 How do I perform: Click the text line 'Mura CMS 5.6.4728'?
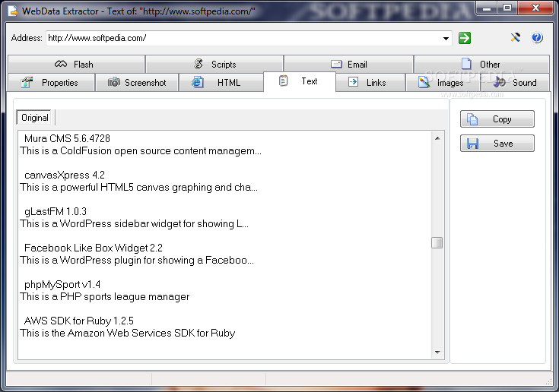[x=67, y=138]
